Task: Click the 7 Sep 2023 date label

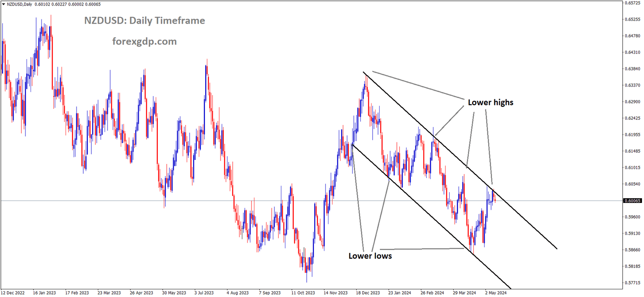Action: tap(270, 293)
